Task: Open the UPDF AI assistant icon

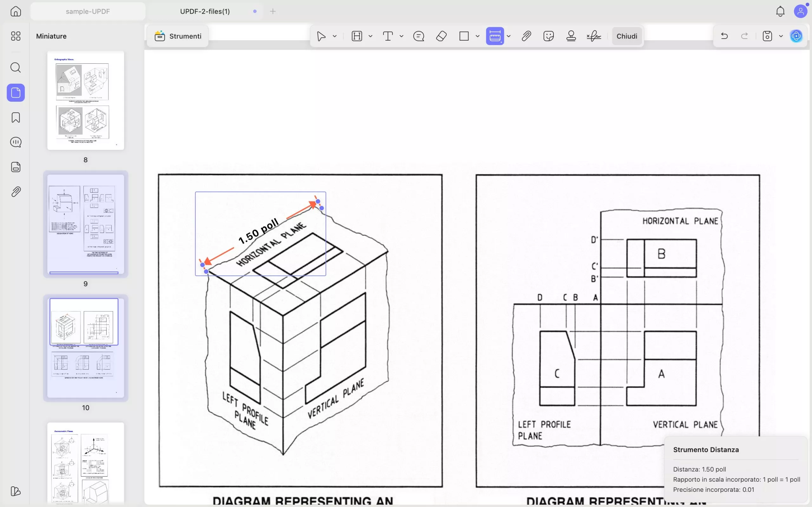Action: point(796,36)
